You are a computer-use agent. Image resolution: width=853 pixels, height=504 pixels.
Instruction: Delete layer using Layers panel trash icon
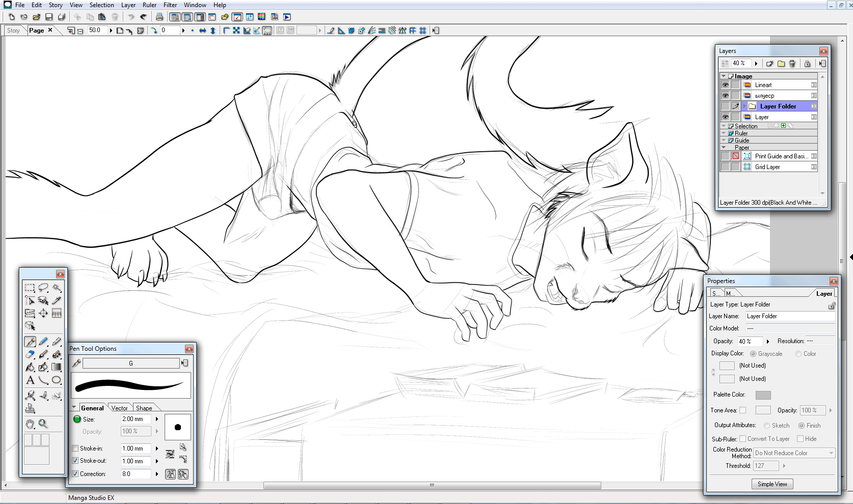pos(792,64)
